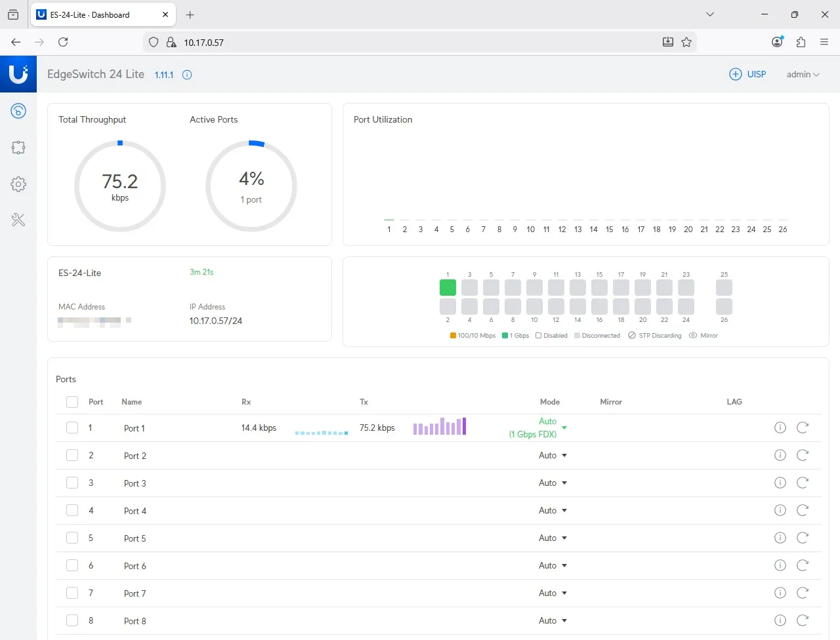Viewport: 840px width, 640px height.
Task: Open the tools wrench icon in sidebar
Action: tap(18, 220)
